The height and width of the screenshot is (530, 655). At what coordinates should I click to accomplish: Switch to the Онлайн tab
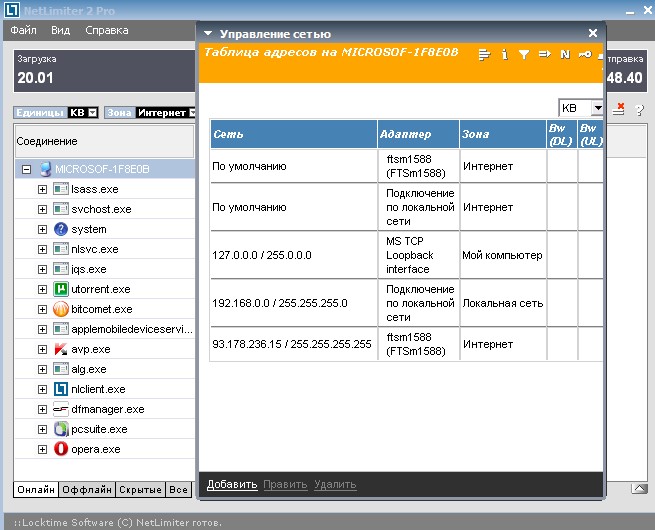point(36,489)
